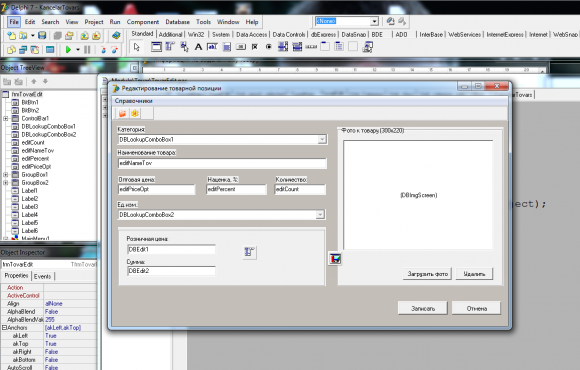Expand the ControlBar1 tree node
580x370 pixels.
(x=6, y=118)
